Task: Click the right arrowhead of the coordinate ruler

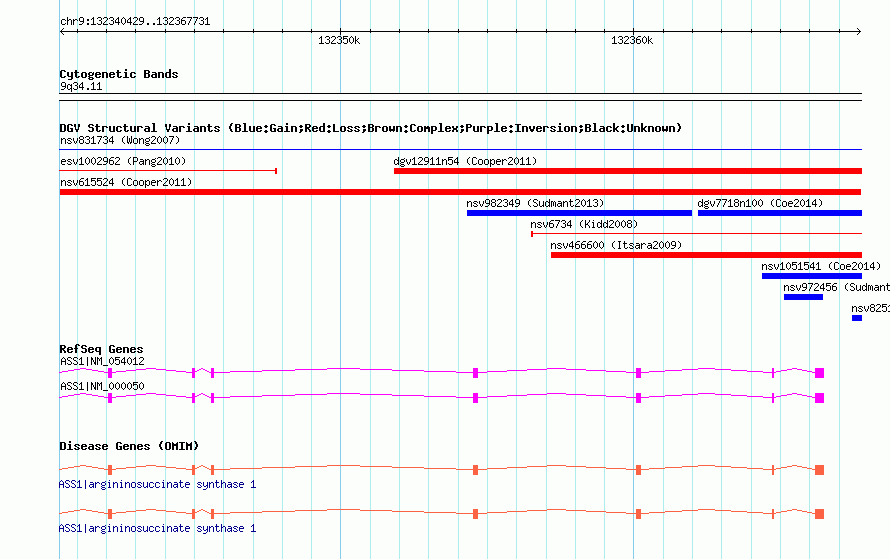Action: pos(859,31)
